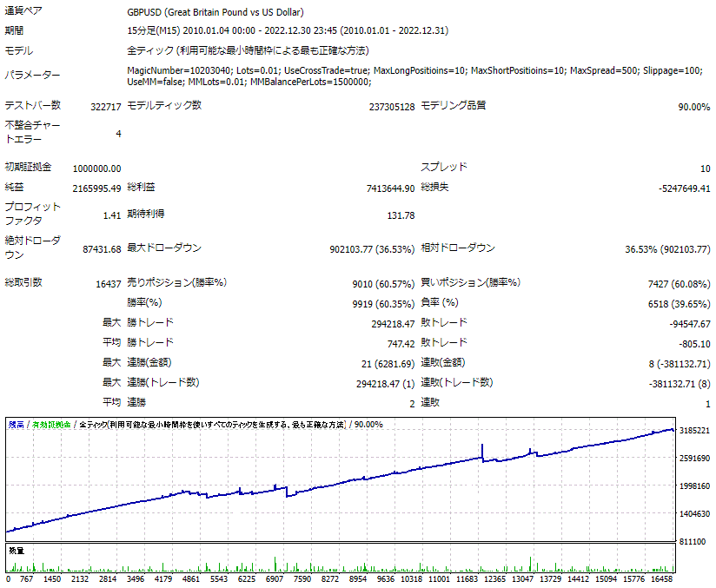Click the model tick count 237305128

[392, 107]
